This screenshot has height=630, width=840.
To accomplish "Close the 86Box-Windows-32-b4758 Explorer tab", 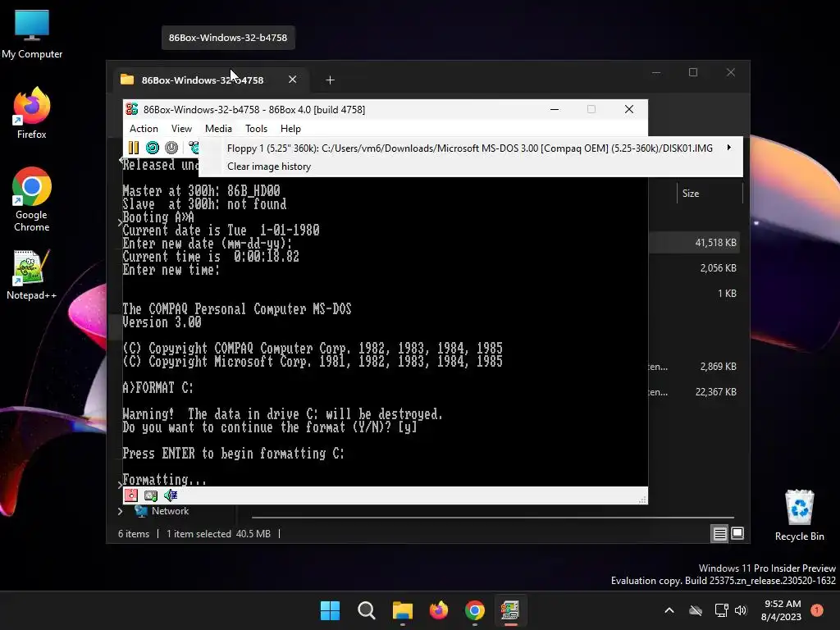I will [293, 80].
